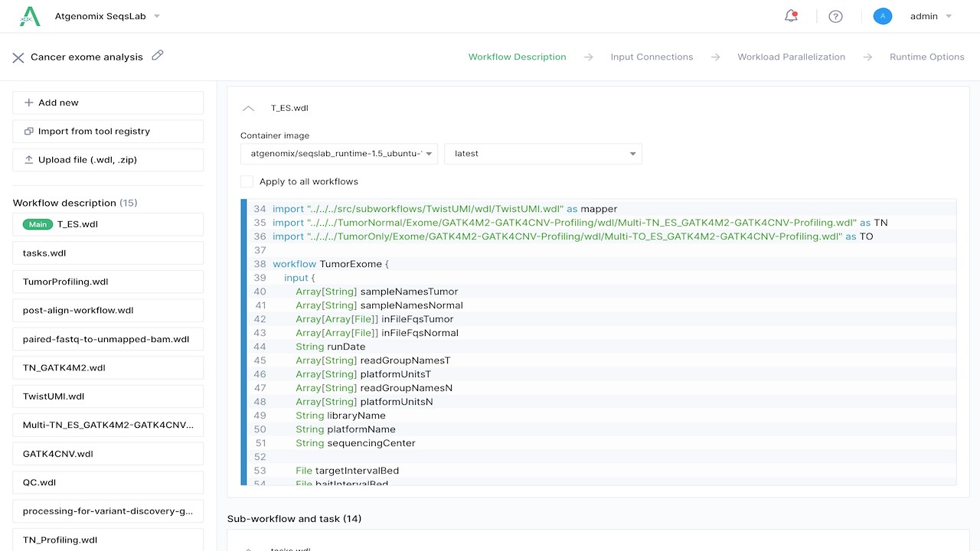Screen dimensions: 980x551
Task: Edit workflow name with pencil icon
Action: pos(158,55)
